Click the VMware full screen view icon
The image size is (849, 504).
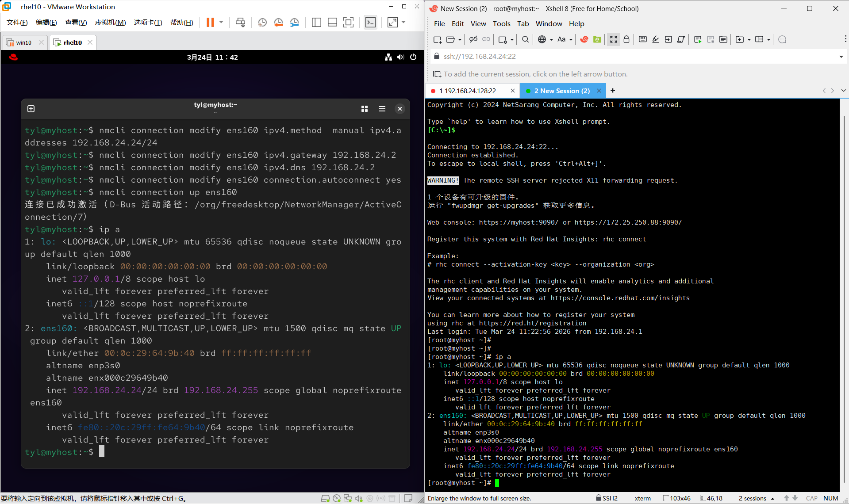pyautogui.click(x=349, y=22)
